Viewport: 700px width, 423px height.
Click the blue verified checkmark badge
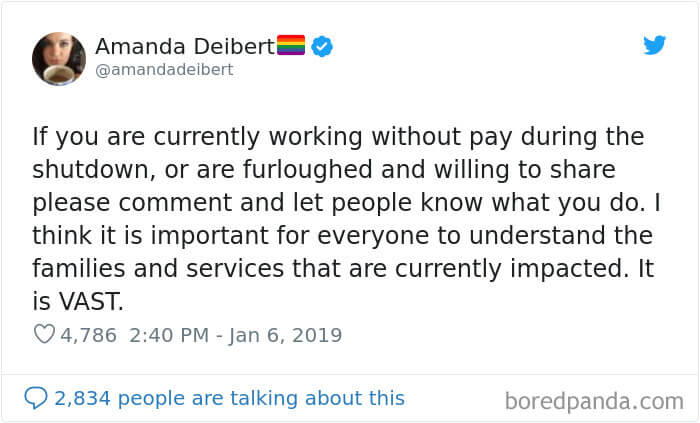click(x=321, y=45)
